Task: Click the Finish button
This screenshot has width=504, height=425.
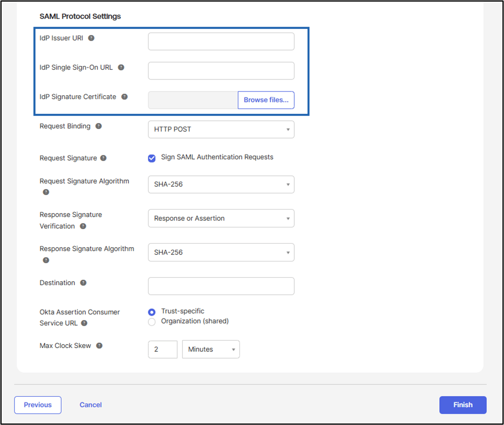Action: click(463, 405)
